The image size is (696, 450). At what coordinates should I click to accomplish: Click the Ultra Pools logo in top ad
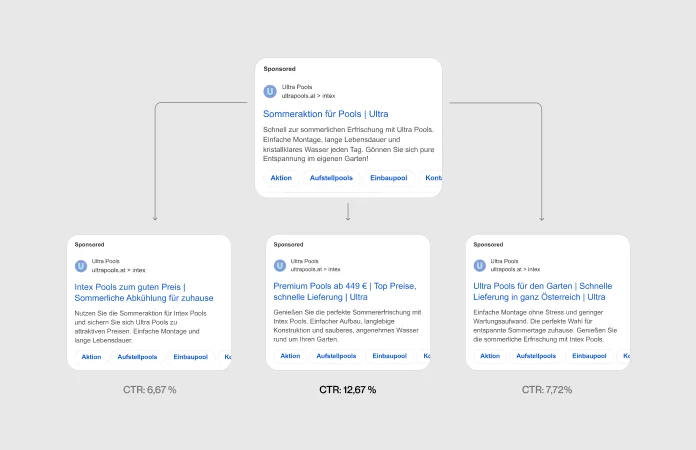[x=270, y=91]
